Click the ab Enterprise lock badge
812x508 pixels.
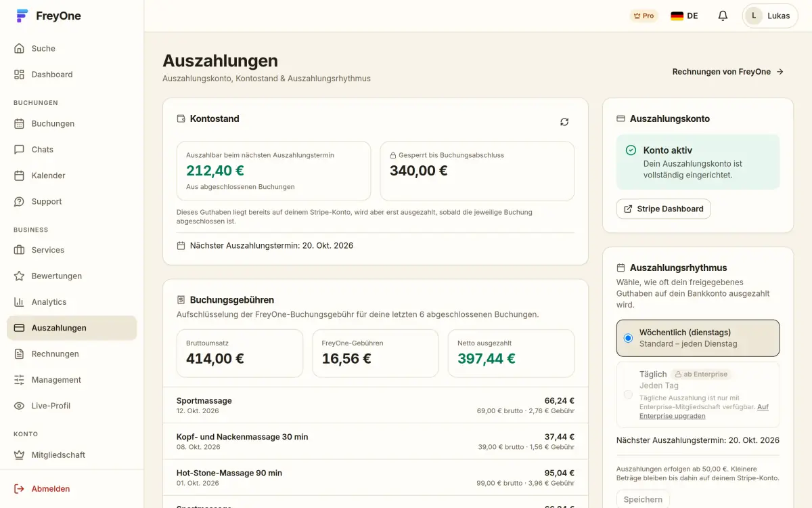[702, 374]
